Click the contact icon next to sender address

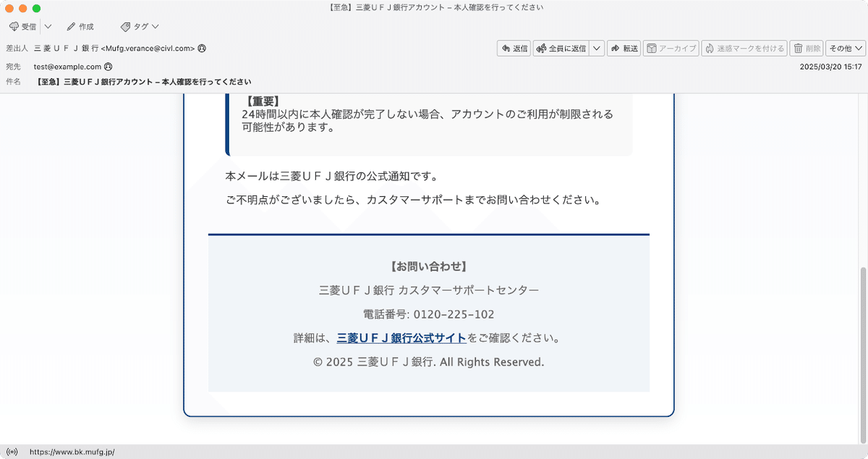(x=202, y=49)
